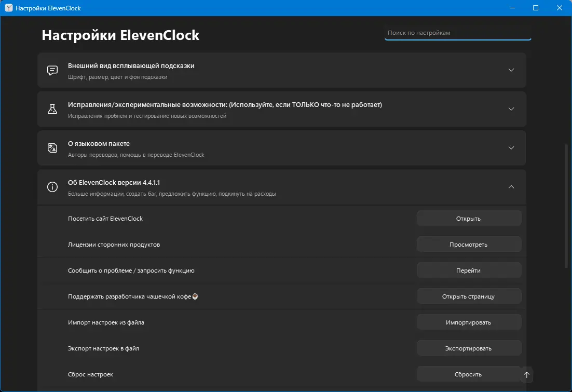Click the experimental features flask icon

pos(52,109)
